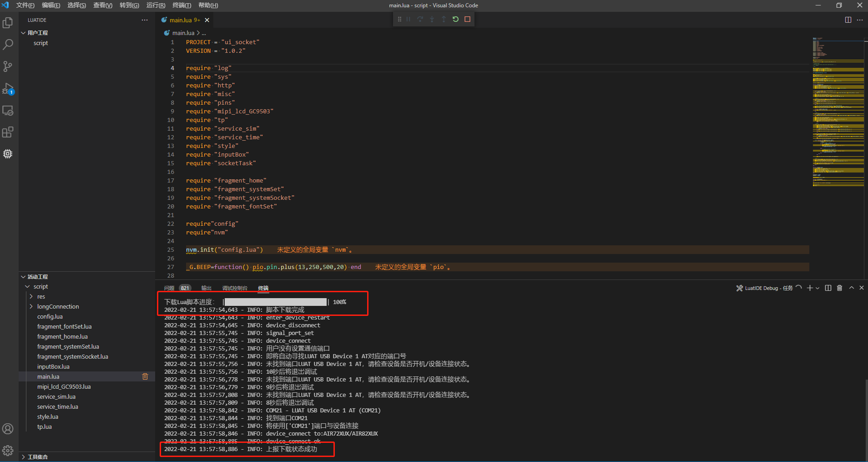Open the Remote Explorer icon
Screen dimensions: 868x462
pos(8,110)
